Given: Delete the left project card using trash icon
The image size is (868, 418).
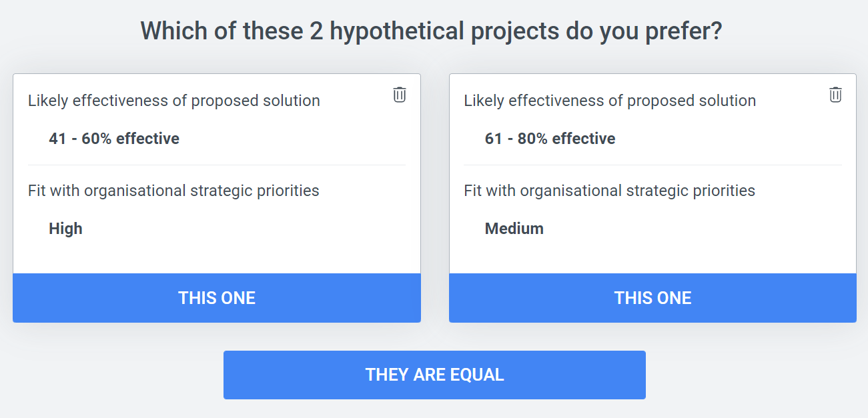Looking at the screenshot, I should point(399,95).
